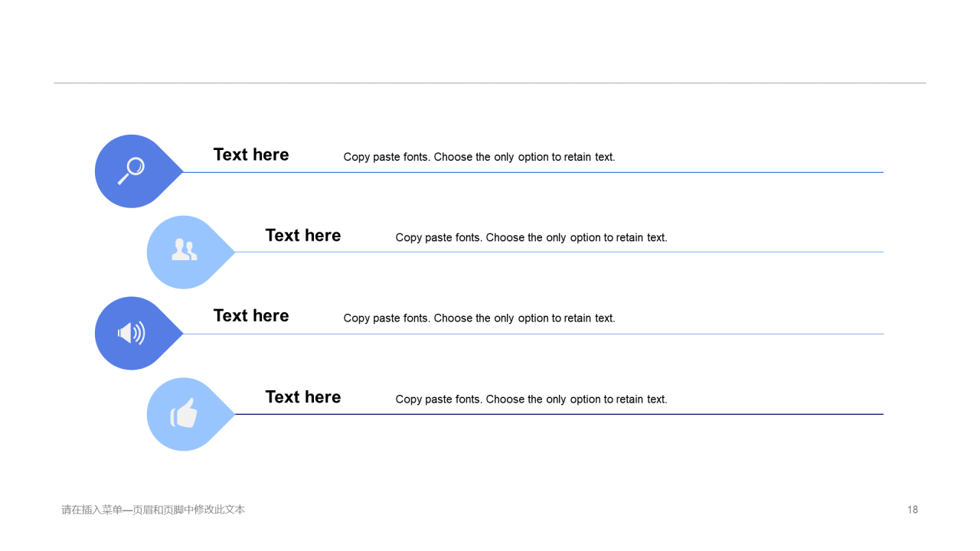Screen dimensions: 980x551
Task: Select the slide number 18
Action: (913, 510)
